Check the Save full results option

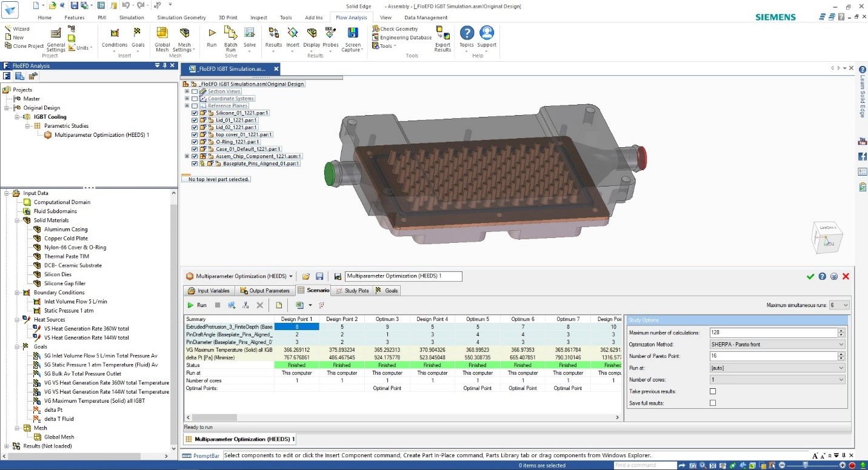(713, 403)
